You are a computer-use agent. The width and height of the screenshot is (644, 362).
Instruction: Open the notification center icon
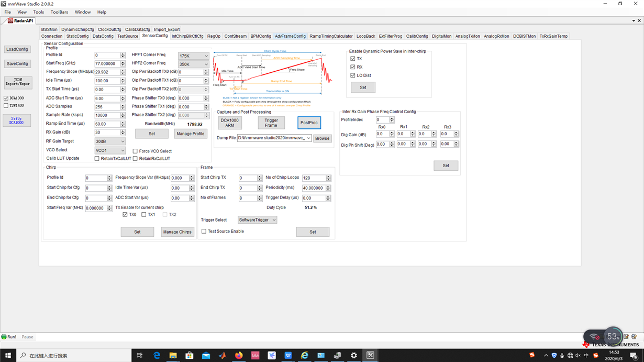[x=634, y=355]
